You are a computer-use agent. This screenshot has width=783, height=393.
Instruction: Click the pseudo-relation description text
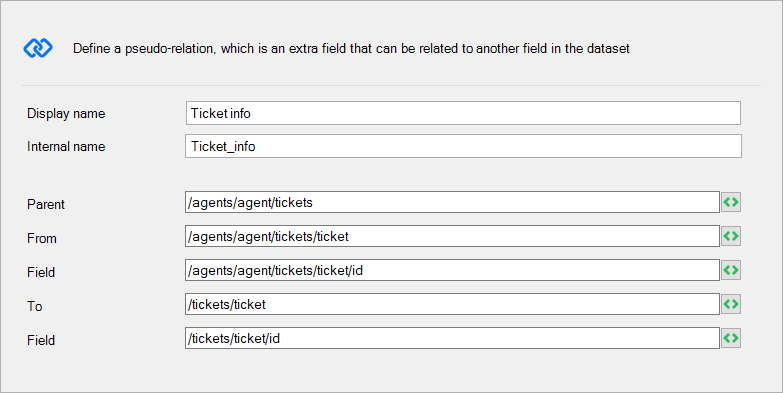pyautogui.click(x=351, y=49)
